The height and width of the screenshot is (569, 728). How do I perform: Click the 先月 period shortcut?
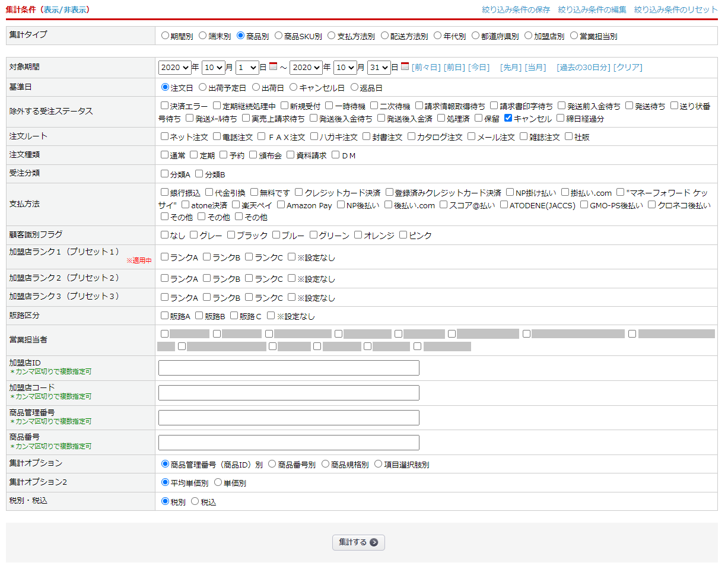(x=510, y=68)
